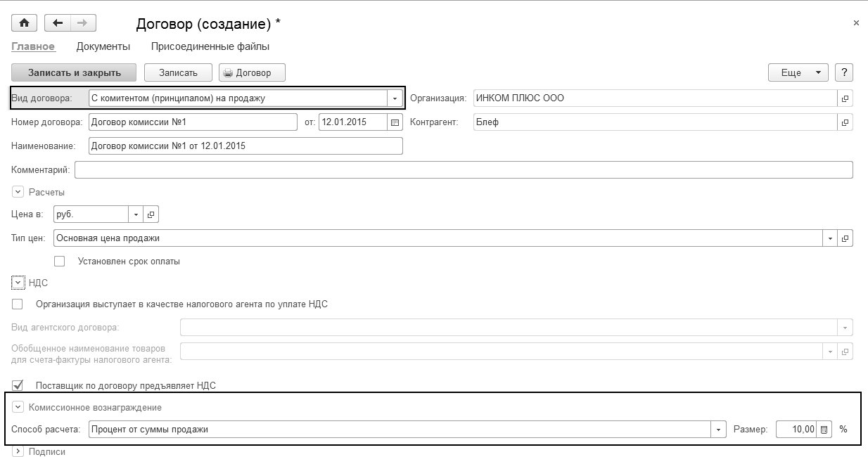
Task: Open the calculator icon in Размер field
Action: (824, 430)
